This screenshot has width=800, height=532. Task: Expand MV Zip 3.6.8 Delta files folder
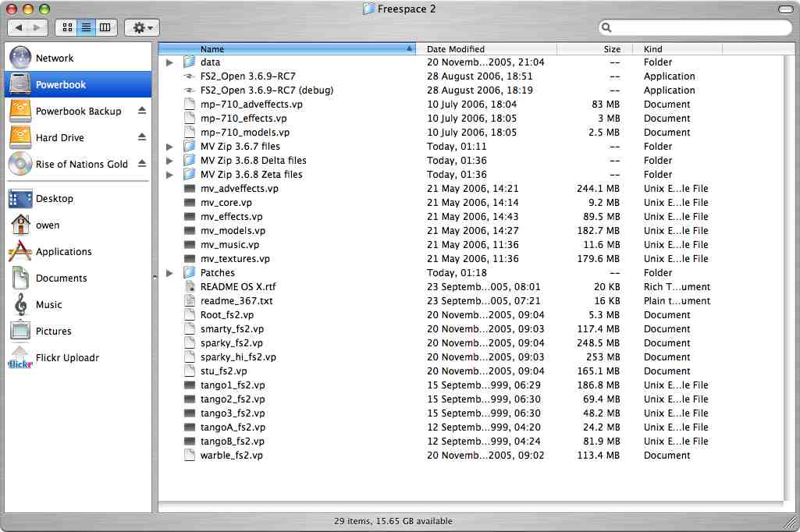[x=169, y=161]
